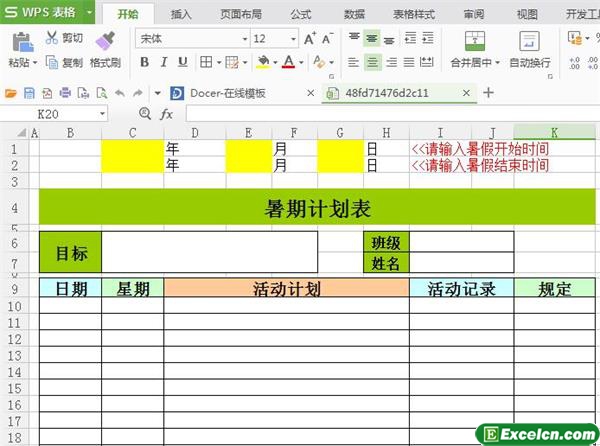Viewport: 600px width, 446px height.
Task: Click the fill color bucket icon
Action: coord(263,62)
